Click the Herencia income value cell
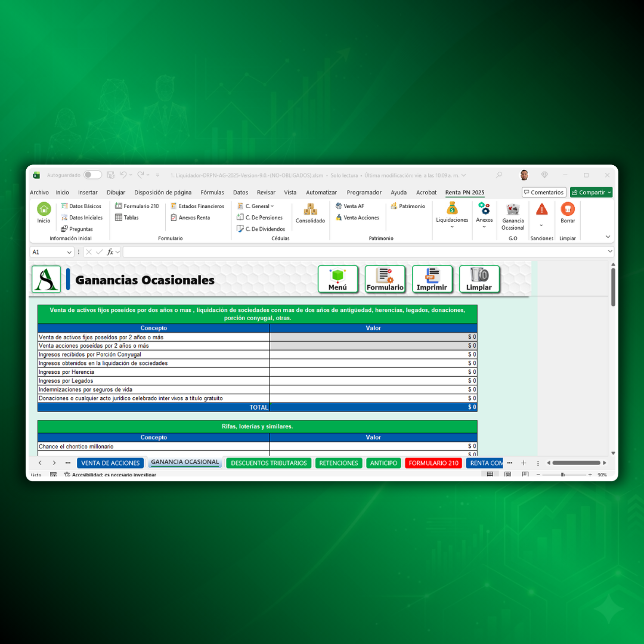644x644 pixels. 373,372
